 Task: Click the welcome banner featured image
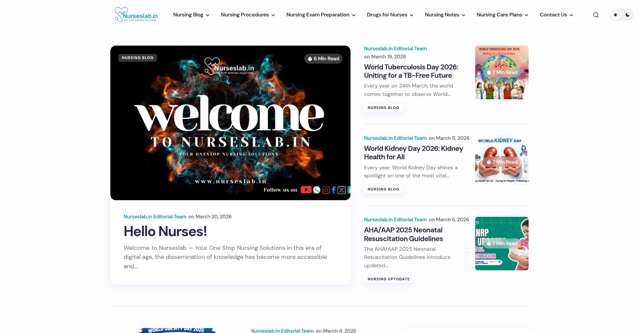[x=230, y=123]
